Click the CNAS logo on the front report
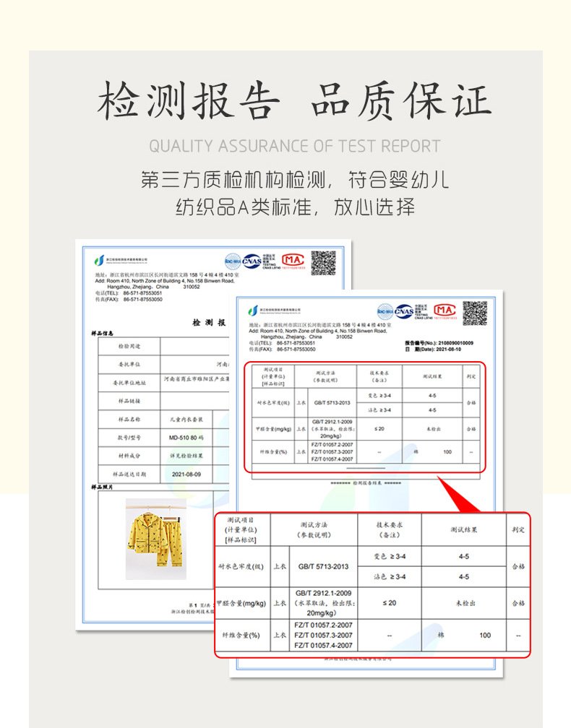 tap(404, 311)
